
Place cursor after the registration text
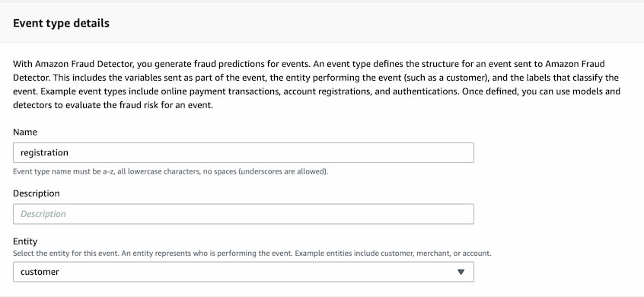(69, 153)
